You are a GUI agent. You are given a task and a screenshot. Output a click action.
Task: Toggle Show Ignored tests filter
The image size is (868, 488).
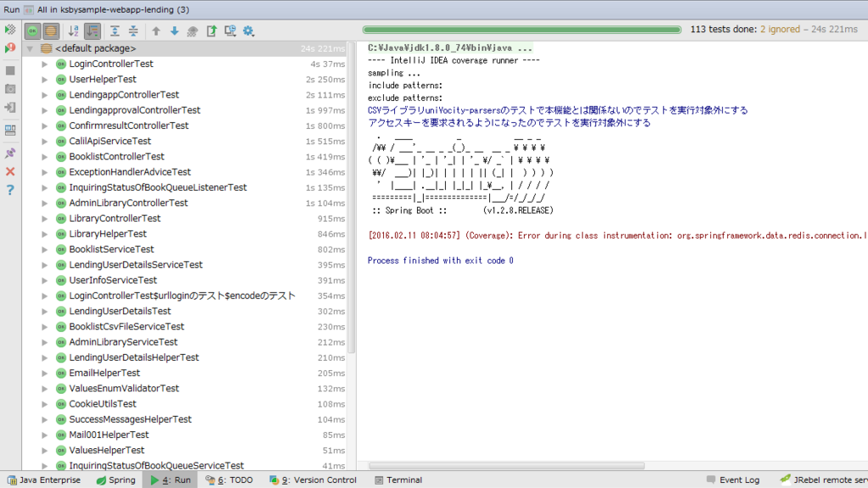[51, 31]
